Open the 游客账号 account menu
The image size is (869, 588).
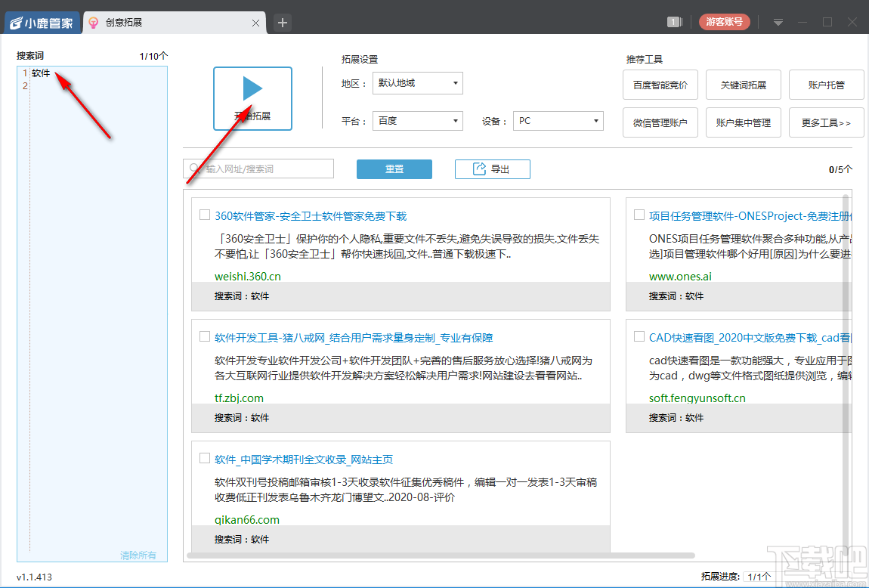pyautogui.click(x=723, y=22)
